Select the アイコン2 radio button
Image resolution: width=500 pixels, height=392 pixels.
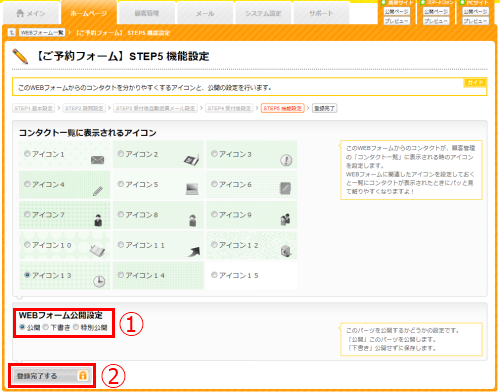[x=121, y=154]
